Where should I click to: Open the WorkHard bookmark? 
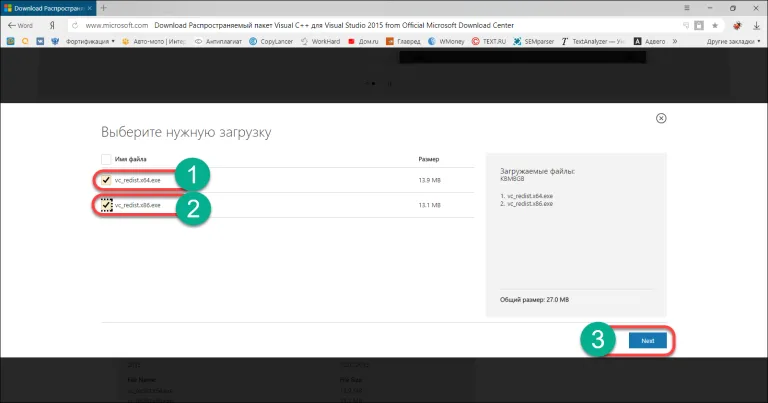pos(320,42)
